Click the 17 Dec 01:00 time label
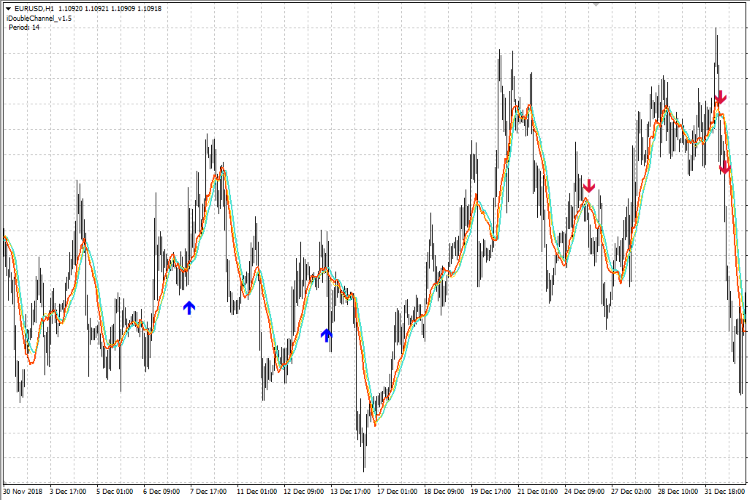 tap(397, 492)
